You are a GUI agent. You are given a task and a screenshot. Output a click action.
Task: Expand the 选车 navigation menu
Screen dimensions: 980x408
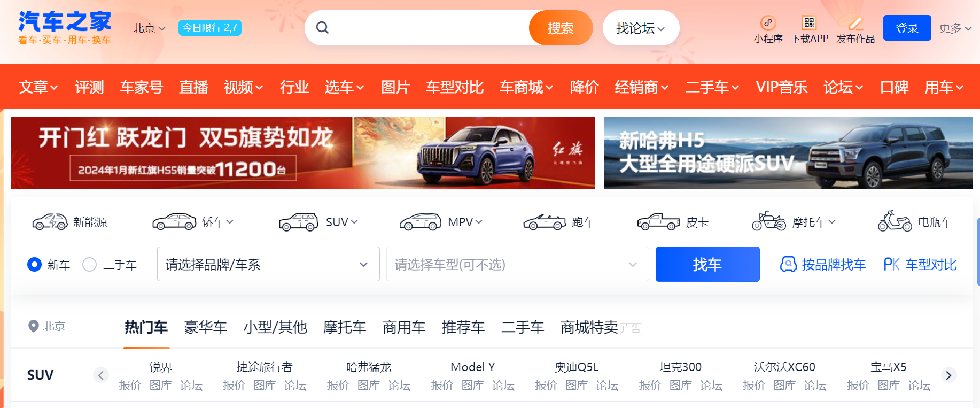point(344,87)
